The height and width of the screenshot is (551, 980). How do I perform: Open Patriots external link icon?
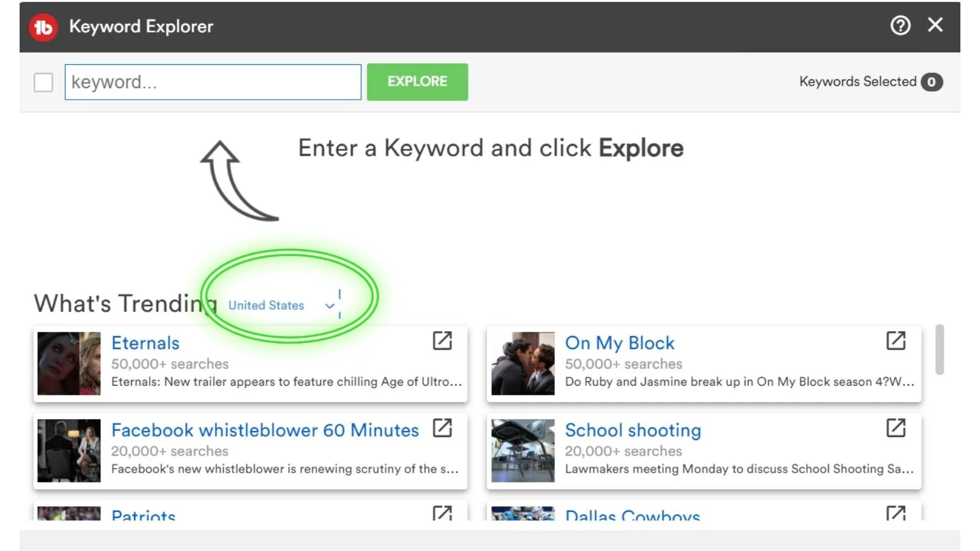point(442,513)
